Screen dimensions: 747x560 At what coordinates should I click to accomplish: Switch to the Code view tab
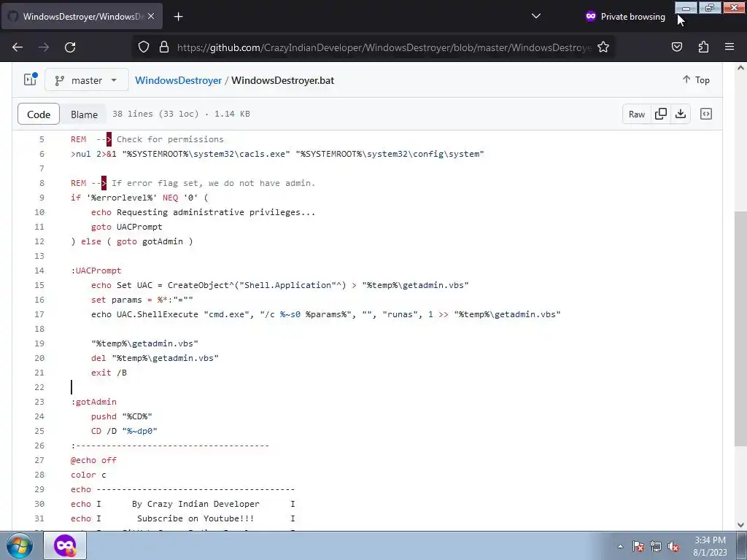39,114
